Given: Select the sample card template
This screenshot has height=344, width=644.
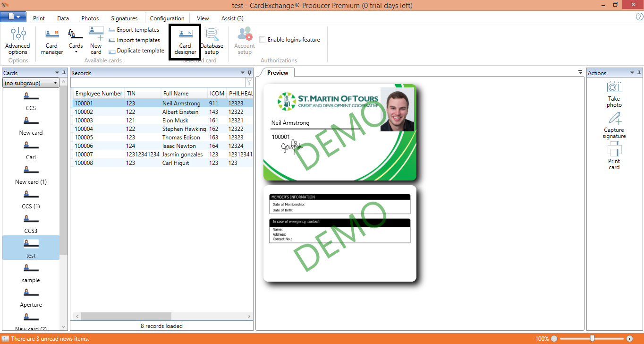Looking at the screenshot, I should coord(31,273).
